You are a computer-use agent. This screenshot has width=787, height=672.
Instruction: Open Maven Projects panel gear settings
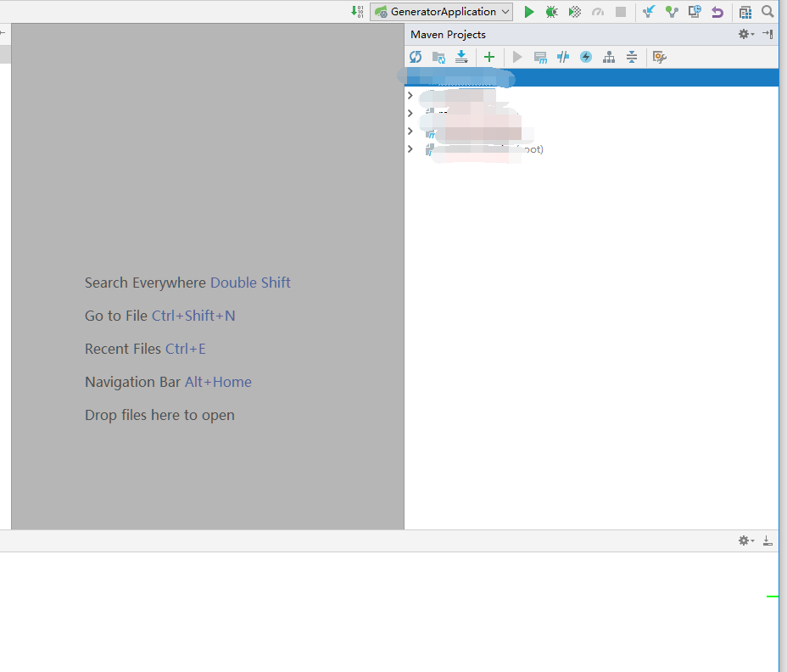(x=745, y=34)
